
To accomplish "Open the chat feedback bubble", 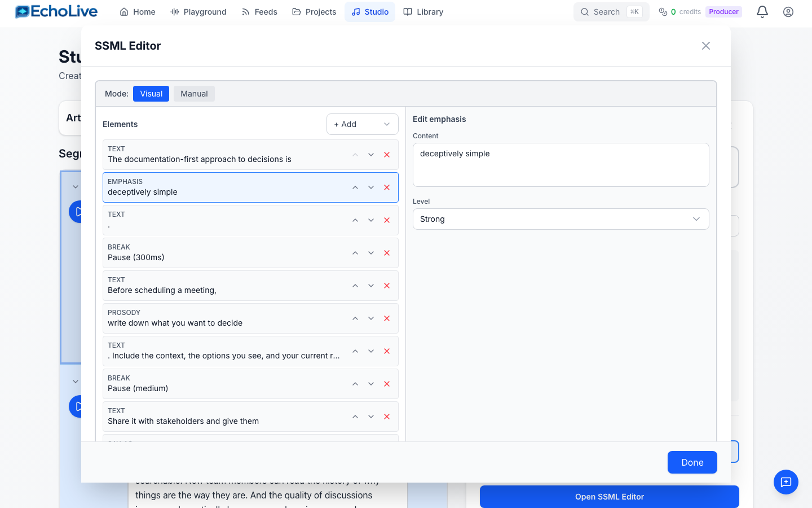I will point(785,482).
